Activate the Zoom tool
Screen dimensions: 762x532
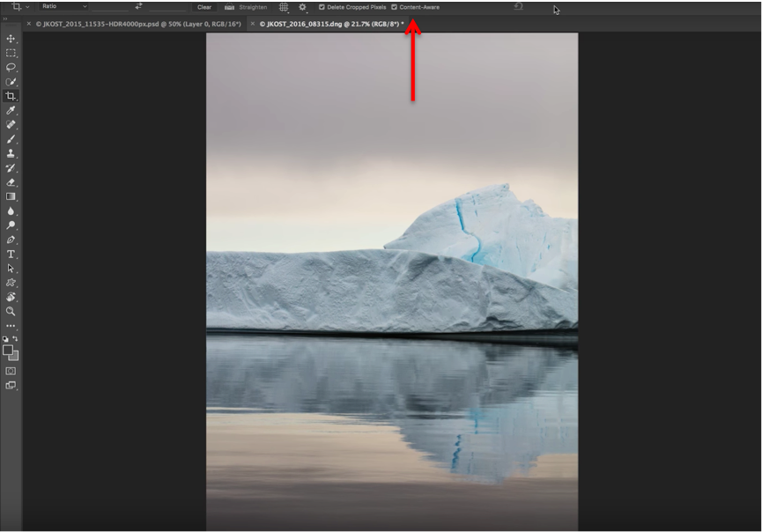[11, 311]
